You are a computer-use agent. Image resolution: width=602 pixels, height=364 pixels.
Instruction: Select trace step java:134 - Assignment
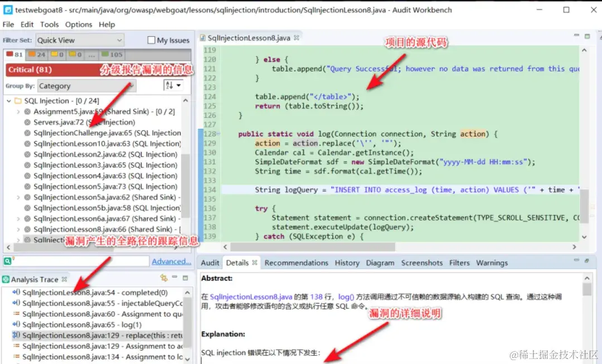(103, 357)
